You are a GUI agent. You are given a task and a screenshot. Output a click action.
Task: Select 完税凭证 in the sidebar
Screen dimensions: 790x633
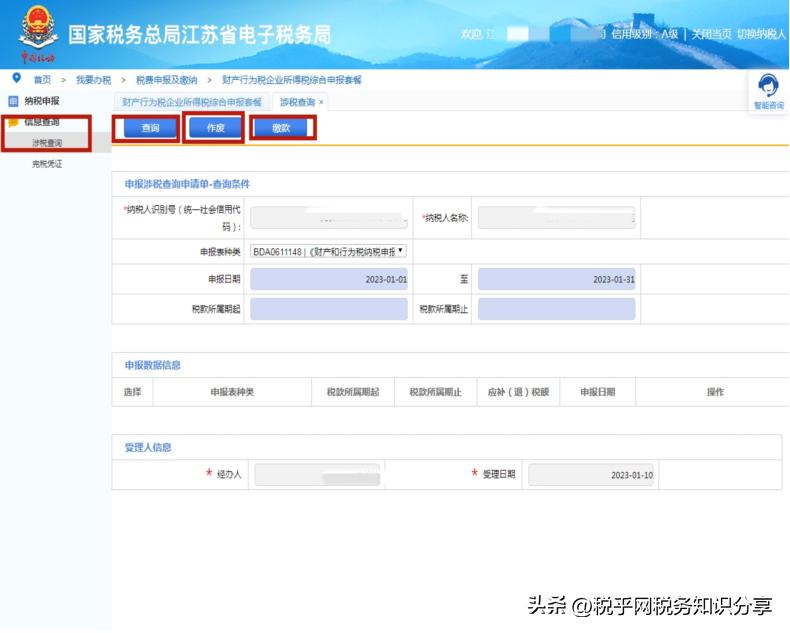pos(47,164)
